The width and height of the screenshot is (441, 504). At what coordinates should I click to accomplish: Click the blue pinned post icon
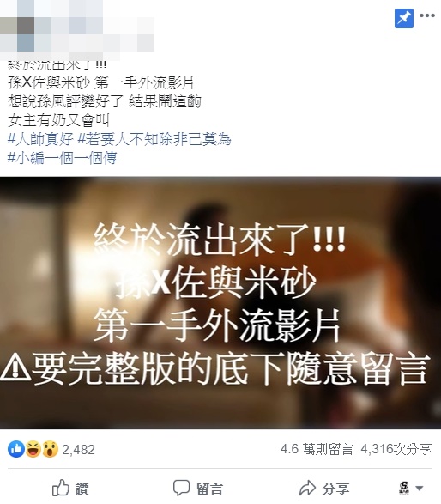[x=404, y=19]
